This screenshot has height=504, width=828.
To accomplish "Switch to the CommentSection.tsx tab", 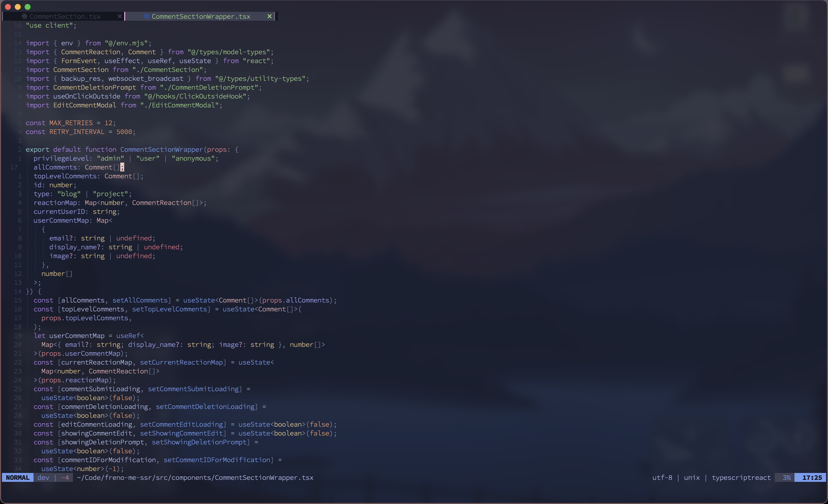I will click(x=65, y=17).
